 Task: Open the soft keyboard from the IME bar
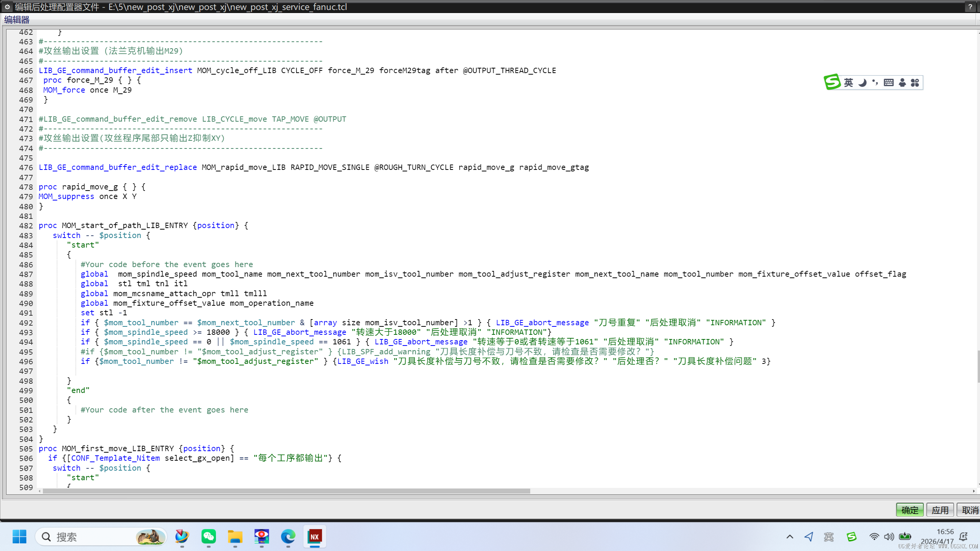[889, 82]
